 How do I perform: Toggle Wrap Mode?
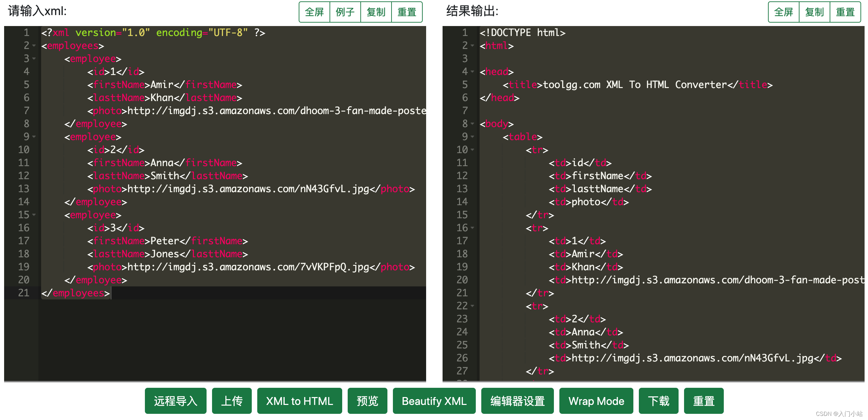pos(596,401)
